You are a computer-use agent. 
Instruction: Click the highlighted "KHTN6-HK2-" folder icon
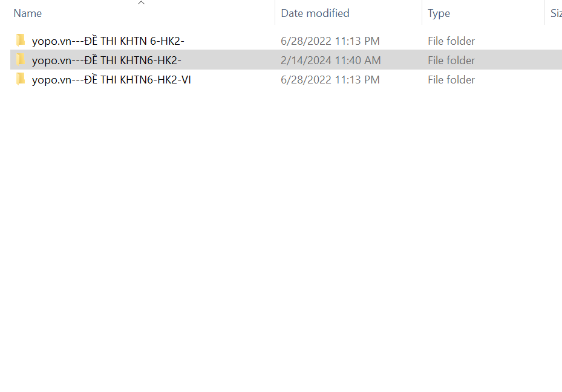click(x=21, y=60)
